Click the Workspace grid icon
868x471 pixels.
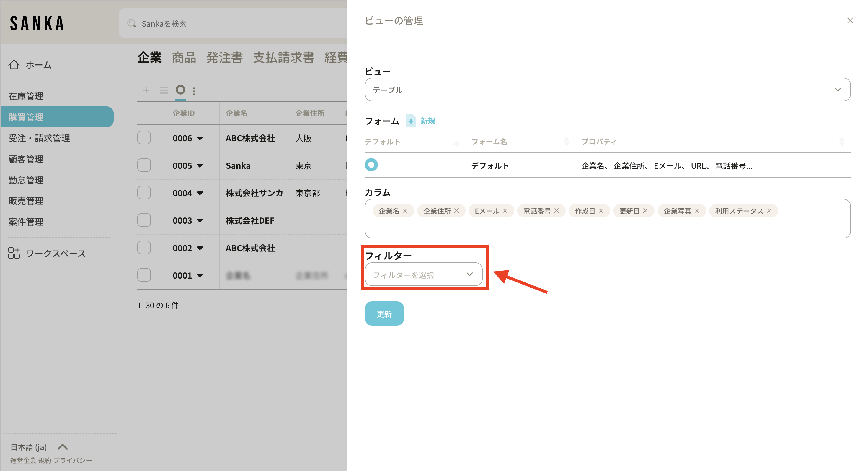14,253
